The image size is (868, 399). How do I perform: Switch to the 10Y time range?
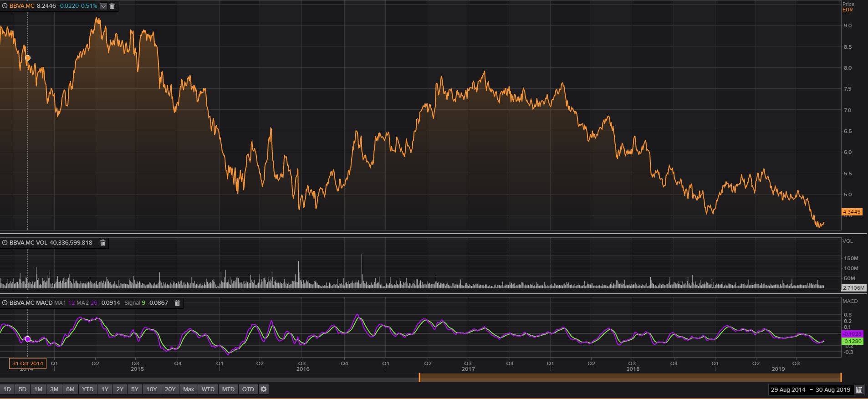click(x=151, y=389)
